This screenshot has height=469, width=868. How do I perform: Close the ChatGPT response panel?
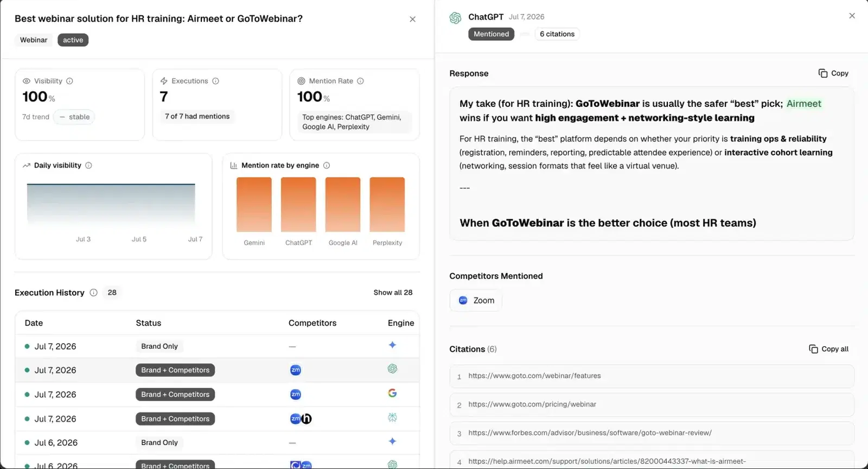(x=852, y=16)
